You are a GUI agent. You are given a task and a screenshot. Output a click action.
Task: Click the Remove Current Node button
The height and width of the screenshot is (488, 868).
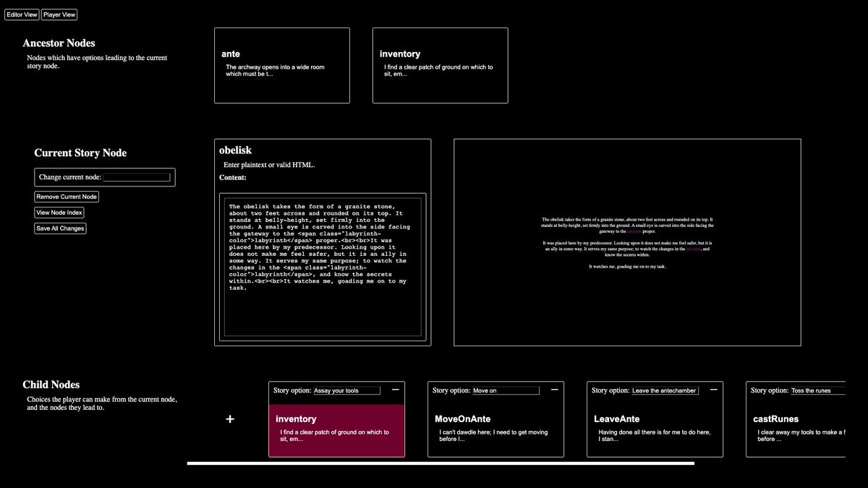[66, 196]
